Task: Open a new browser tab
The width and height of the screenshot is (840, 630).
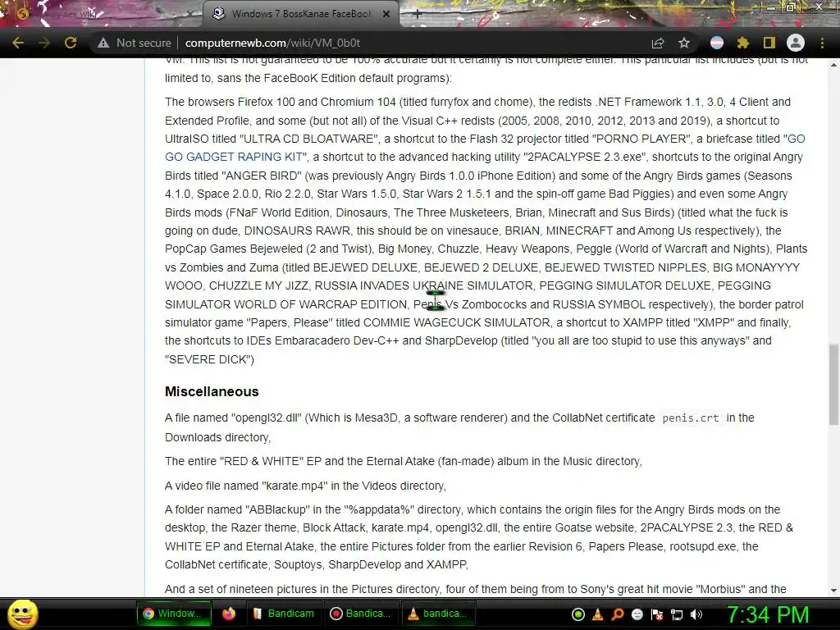Action: click(x=418, y=14)
